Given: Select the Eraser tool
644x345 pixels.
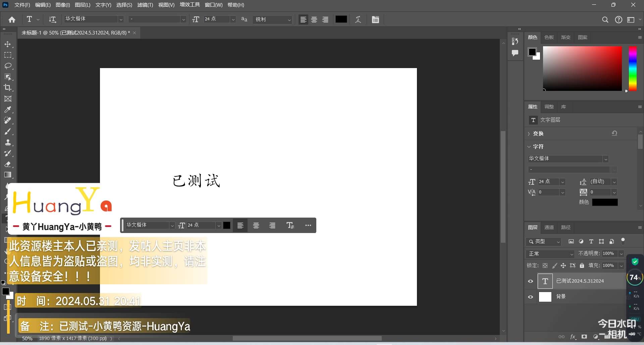Looking at the screenshot, I should click(8, 164).
